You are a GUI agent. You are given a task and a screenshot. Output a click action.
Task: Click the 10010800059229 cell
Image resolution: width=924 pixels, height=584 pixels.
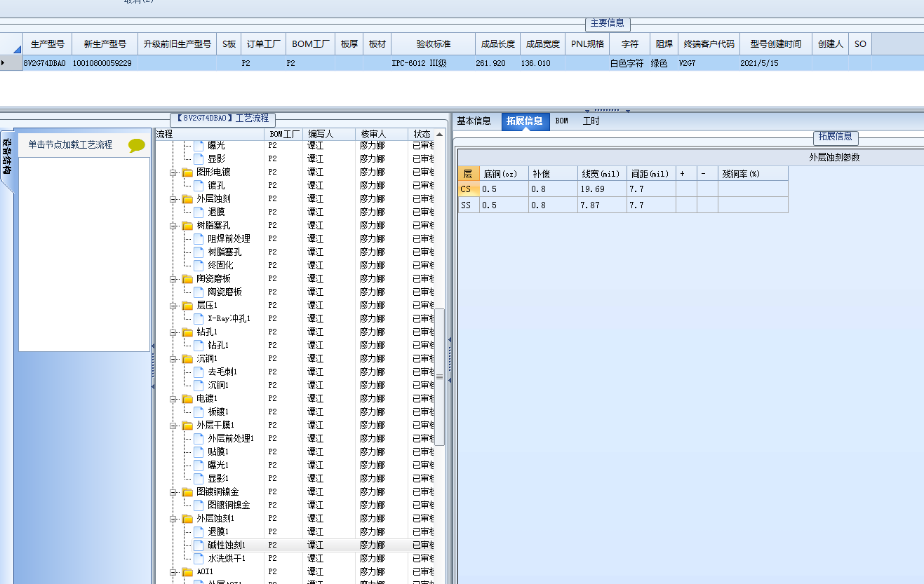(x=104, y=63)
